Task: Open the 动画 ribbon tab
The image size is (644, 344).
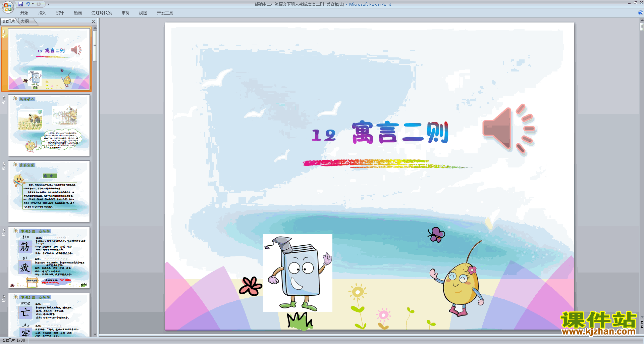Action: tap(78, 13)
